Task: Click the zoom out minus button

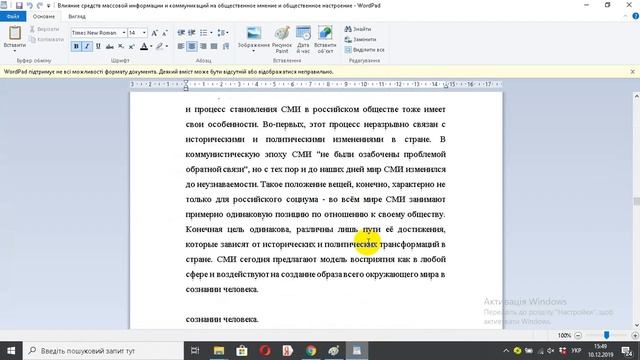Action: [x=578, y=336]
